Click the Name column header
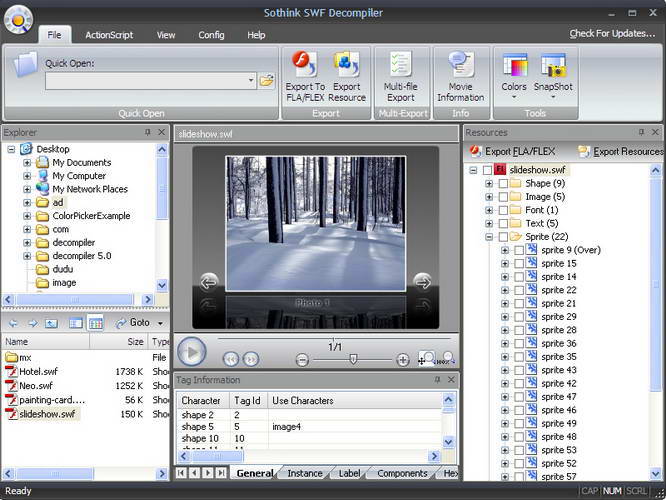This screenshot has height=500, width=666. coord(45,342)
